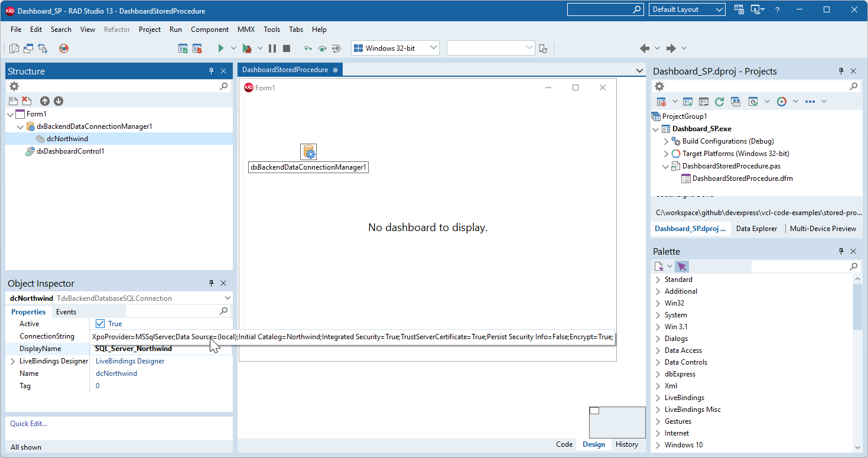Expand the LiveBindings Designer property

[12, 361]
